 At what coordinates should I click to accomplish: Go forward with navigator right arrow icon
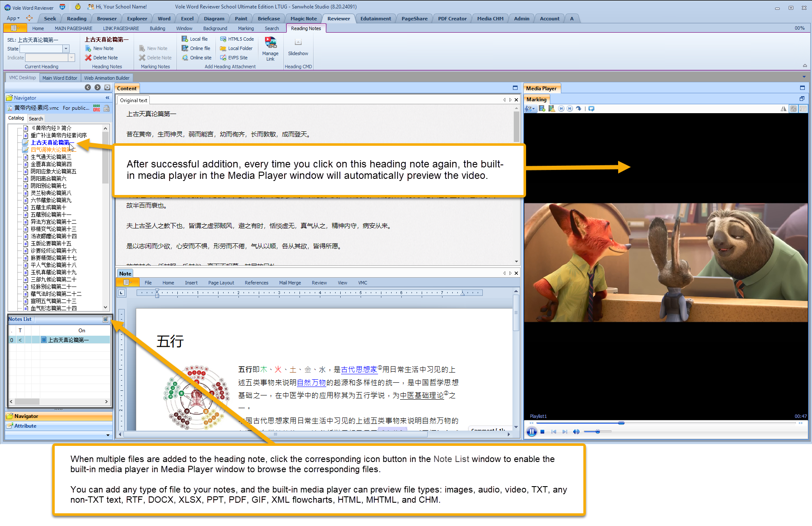coord(98,87)
